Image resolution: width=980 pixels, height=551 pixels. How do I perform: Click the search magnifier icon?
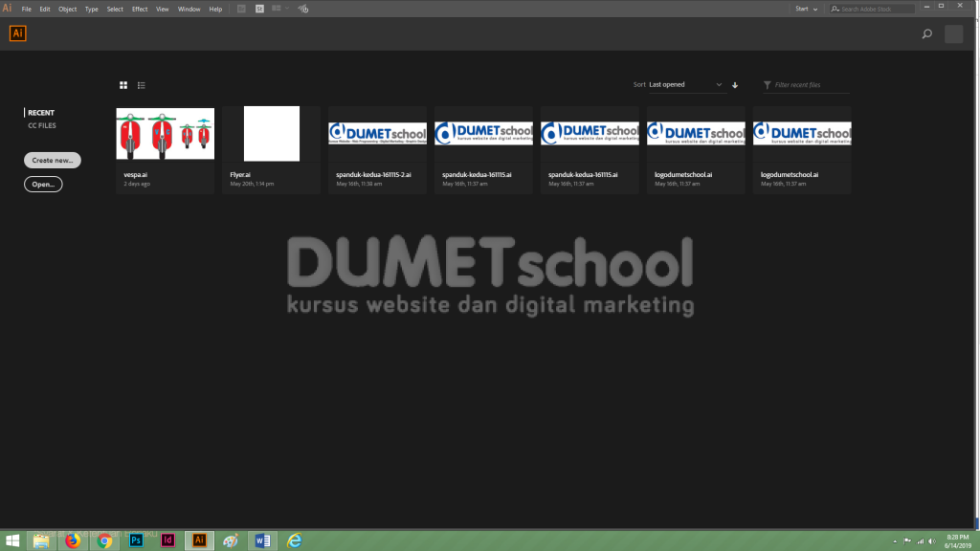click(926, 33)
